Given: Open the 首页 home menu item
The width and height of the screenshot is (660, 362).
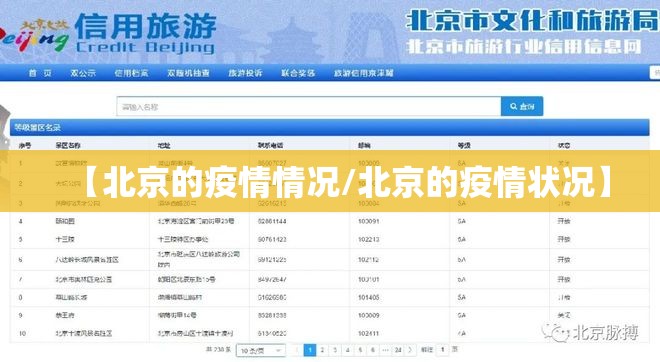Looking at the screenshot, I should (40, 73).
